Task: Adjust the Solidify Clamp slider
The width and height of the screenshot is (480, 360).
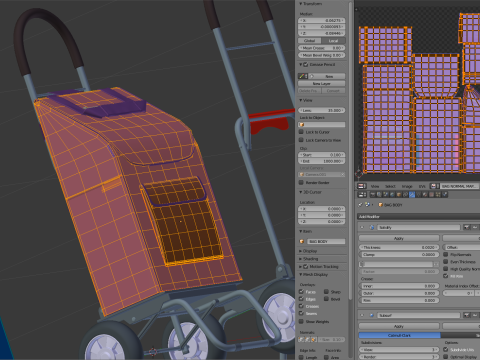Action: coord(399,254)
